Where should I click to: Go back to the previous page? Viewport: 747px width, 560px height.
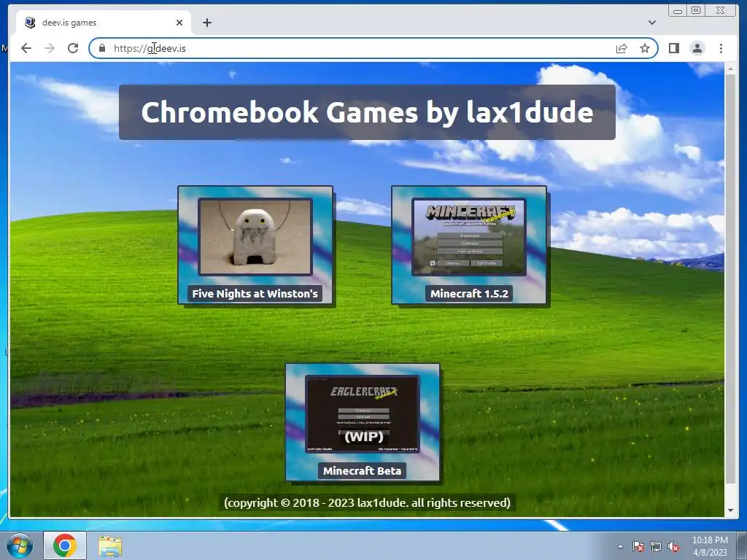pos(26,48)
